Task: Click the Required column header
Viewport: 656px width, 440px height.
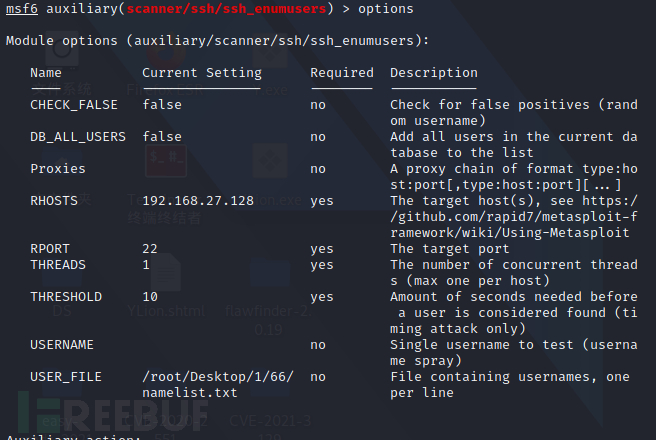Action: point(342,73)
